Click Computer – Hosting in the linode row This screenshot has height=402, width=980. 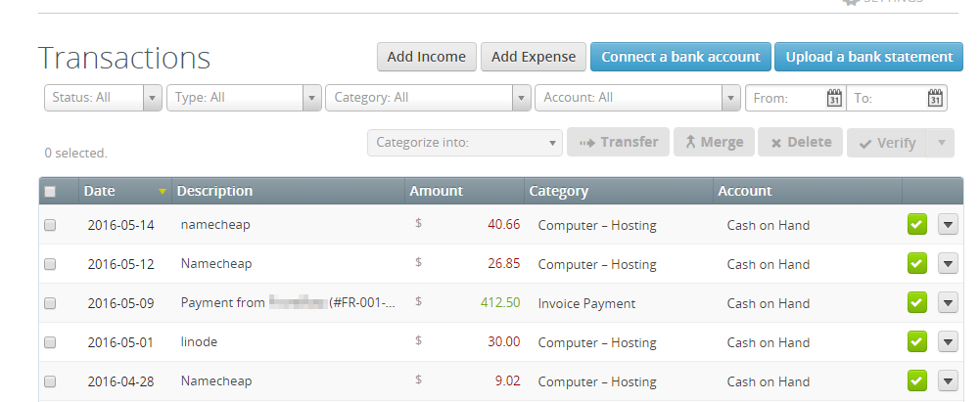pos(597,342)
